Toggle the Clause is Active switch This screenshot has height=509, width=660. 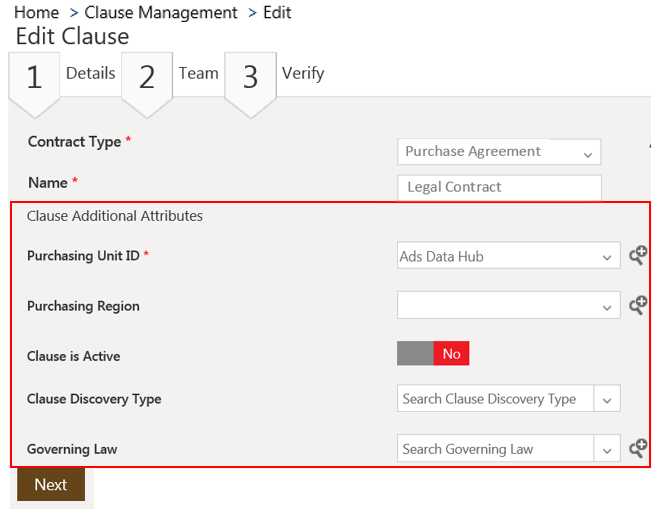[x=433, y=354]
